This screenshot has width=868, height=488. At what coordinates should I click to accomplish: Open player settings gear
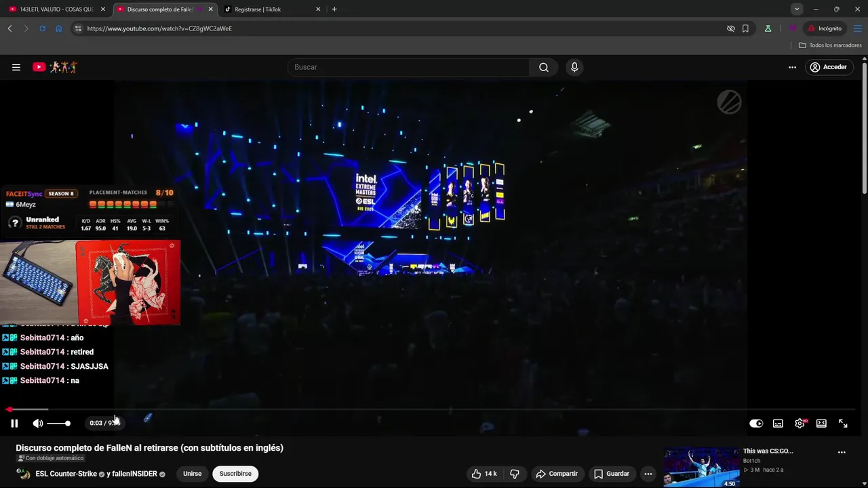800,424
